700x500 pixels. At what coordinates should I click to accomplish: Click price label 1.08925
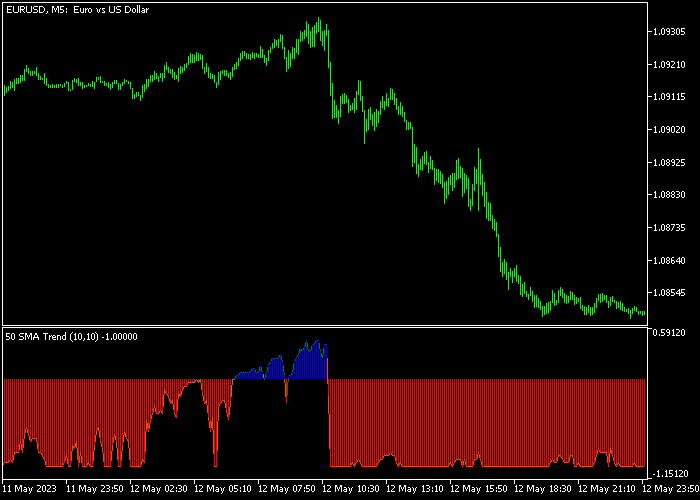(670, 162)
